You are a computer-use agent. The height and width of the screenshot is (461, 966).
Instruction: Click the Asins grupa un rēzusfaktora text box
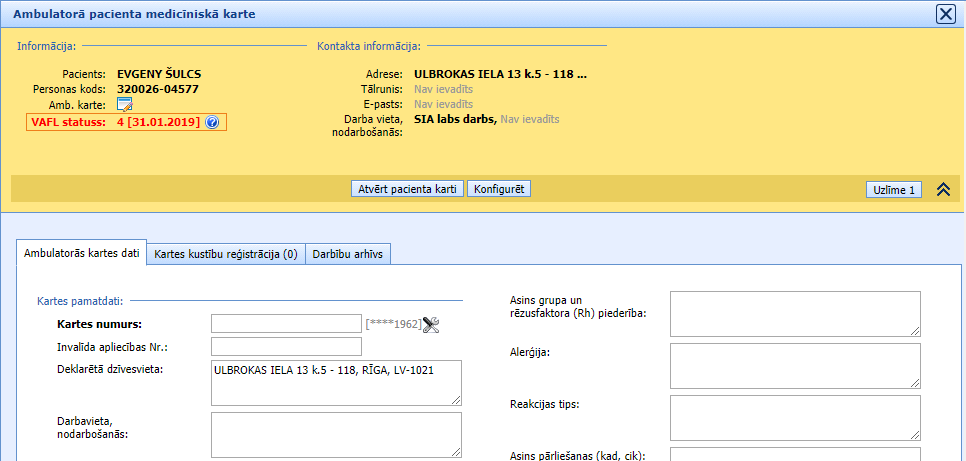point(795,314)
